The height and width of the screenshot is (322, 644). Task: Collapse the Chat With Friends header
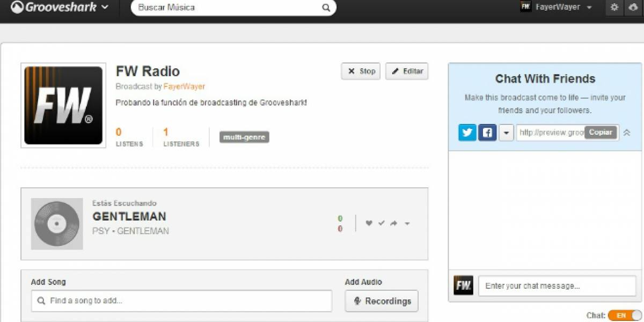tap(626, 133)
